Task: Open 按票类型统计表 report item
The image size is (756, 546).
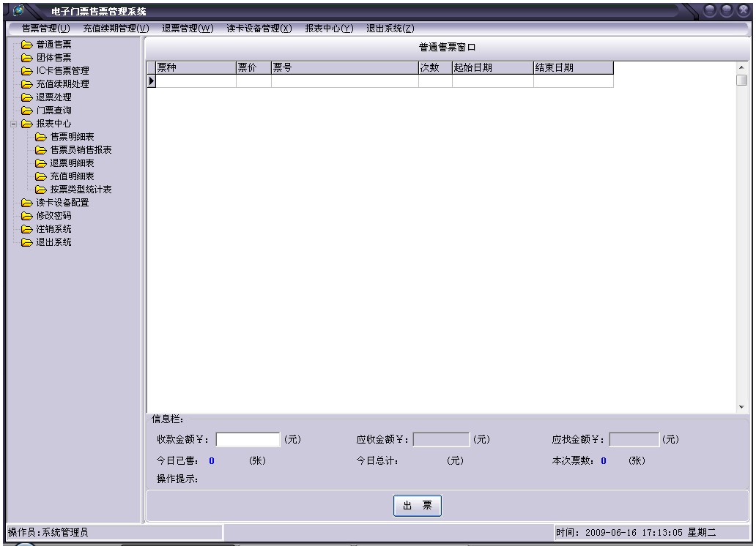Action: pos(81,190)
